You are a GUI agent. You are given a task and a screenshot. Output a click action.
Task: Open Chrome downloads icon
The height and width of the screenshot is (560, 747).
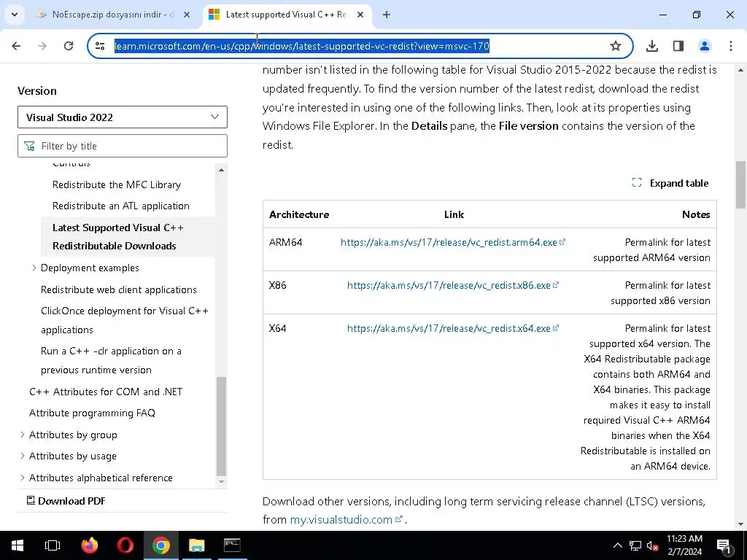point(652,46)
